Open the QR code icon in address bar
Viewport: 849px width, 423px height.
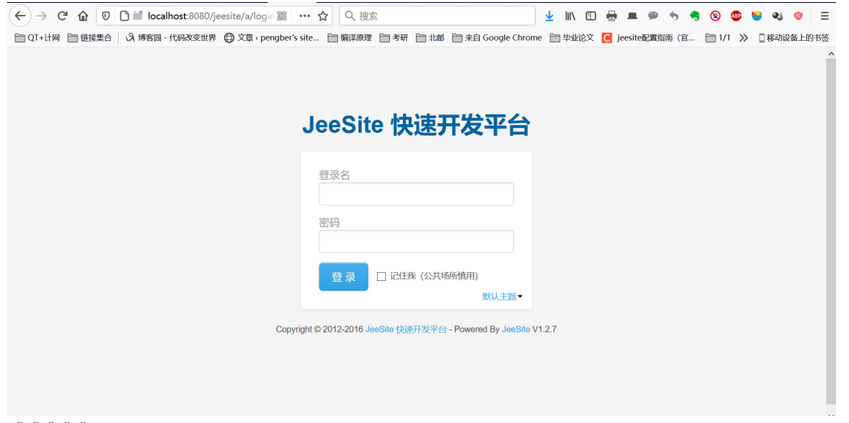282,16
